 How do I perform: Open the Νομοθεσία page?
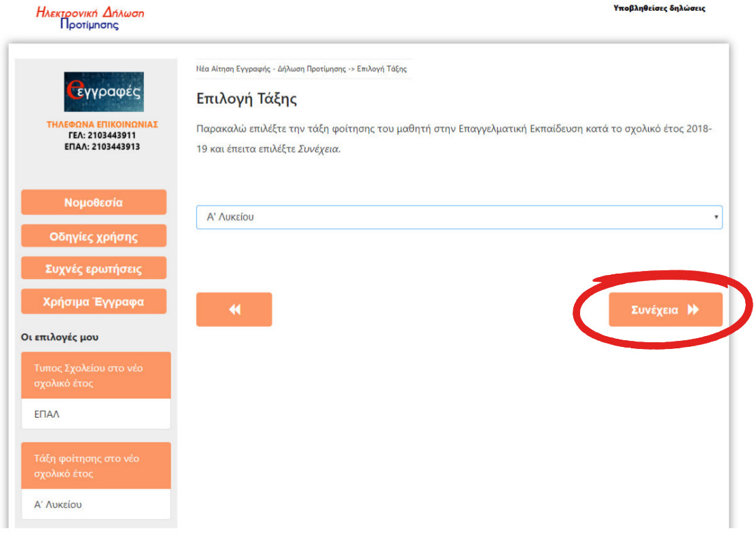(x=94, y=202)
